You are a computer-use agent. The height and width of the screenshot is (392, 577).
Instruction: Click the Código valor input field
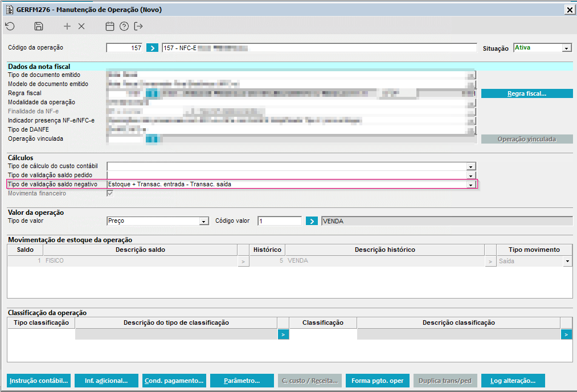tap(280, 221)
